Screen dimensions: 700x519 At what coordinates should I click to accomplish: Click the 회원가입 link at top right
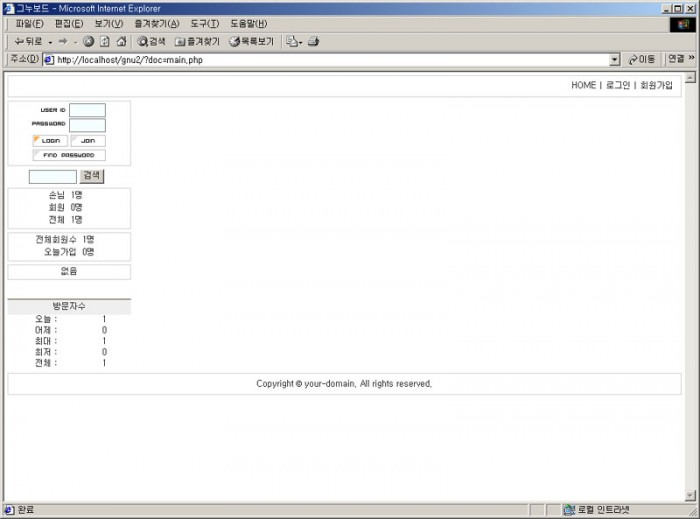(x=656, y=85)
